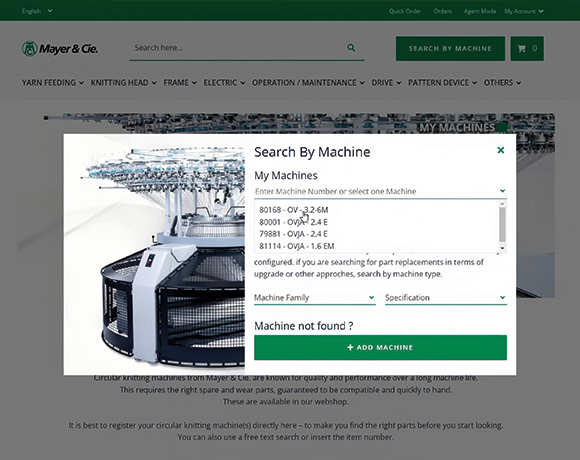Go to Orders page
The width and height of the screenshot is (580, 460).
point(442,11)
